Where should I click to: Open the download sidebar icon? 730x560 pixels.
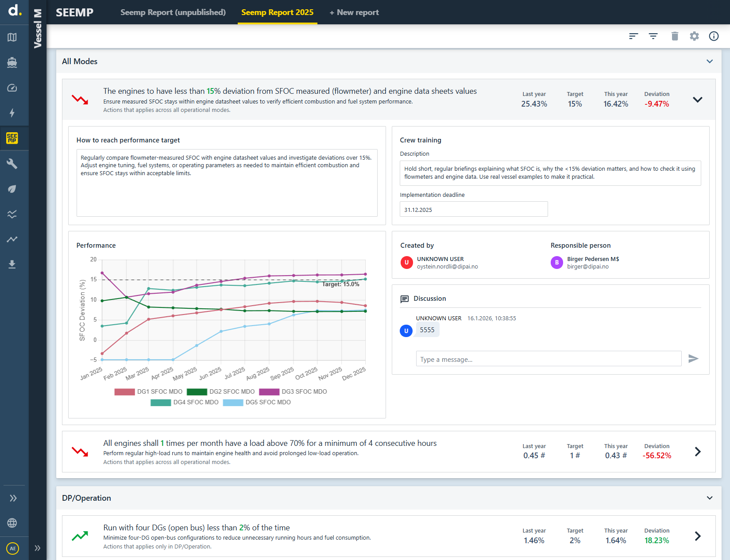click(x=12, y=265)
